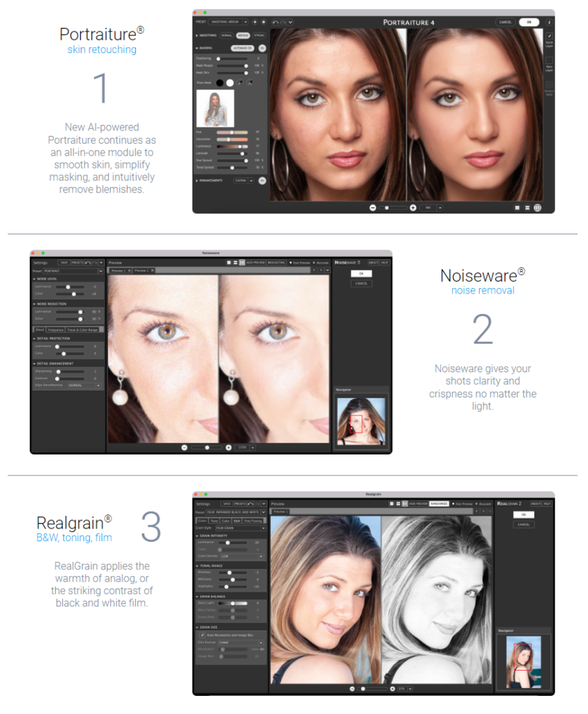588x714 pixels.
Task: Click the Navigator thumbnail in Noiseware
Action: [x=361, y=422]
